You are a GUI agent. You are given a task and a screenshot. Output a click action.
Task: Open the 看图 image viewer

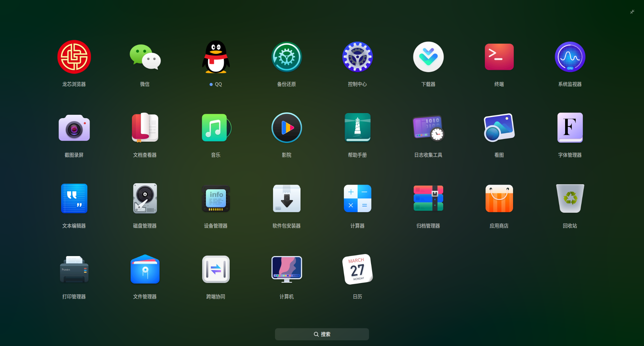coord(499,128)
